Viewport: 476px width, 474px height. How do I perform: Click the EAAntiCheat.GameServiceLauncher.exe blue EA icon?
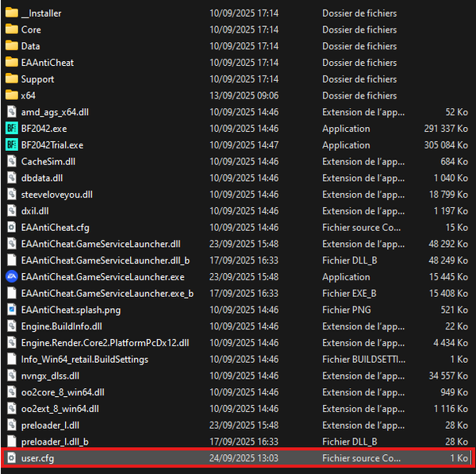[11, 277]
